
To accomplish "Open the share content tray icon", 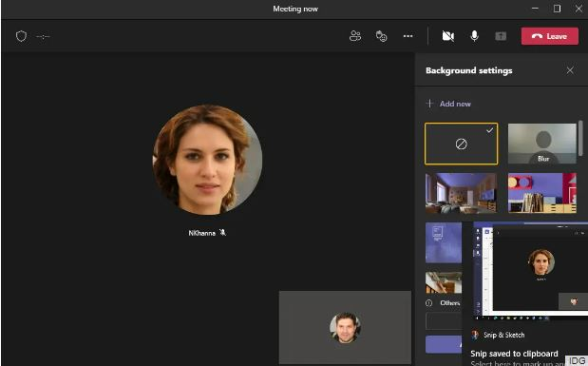I will pos(501,36).
